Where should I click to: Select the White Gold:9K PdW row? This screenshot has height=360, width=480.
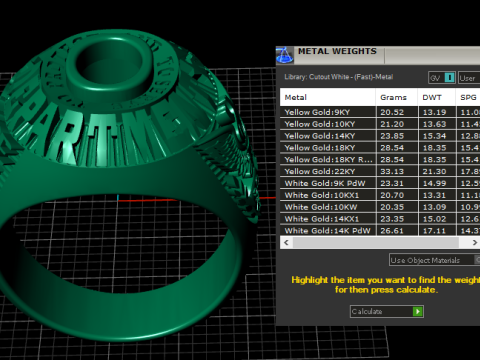[x=380, y=183]
